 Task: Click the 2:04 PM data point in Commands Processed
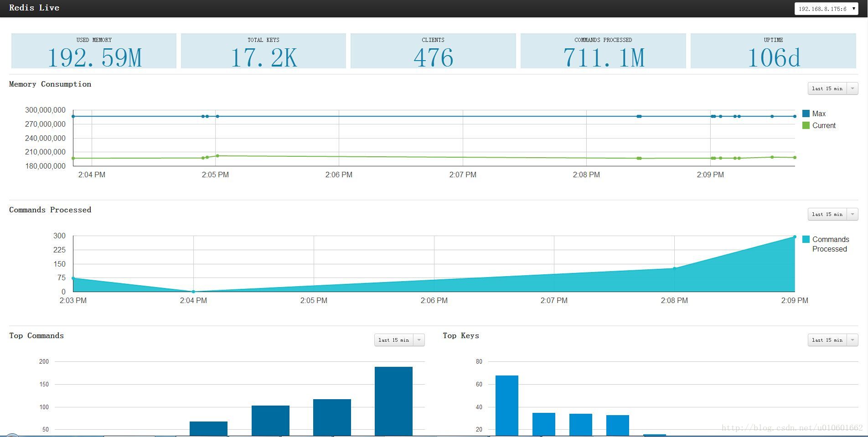point(193,292)
